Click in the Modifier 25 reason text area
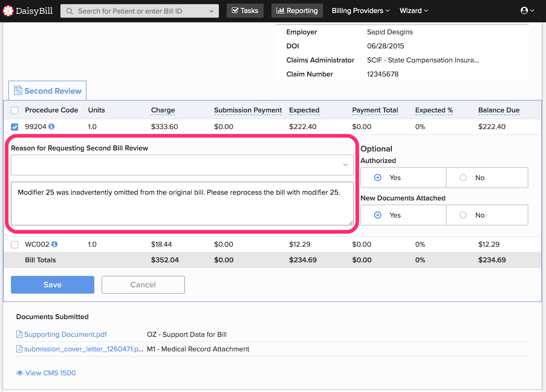The image size is (546, 392). 182,203
